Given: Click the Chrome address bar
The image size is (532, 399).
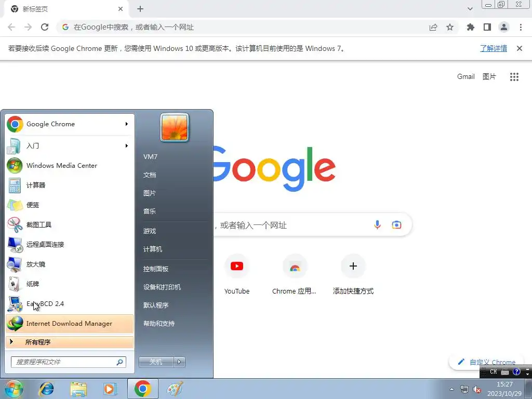Looking at the screenshot, I should [241, 27].
